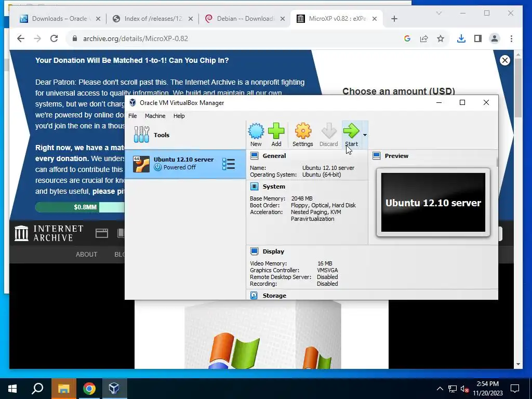Show hidden system tray icons
Image resolution: width=532 pixels, height=399 pixels.
coord(440,389)
